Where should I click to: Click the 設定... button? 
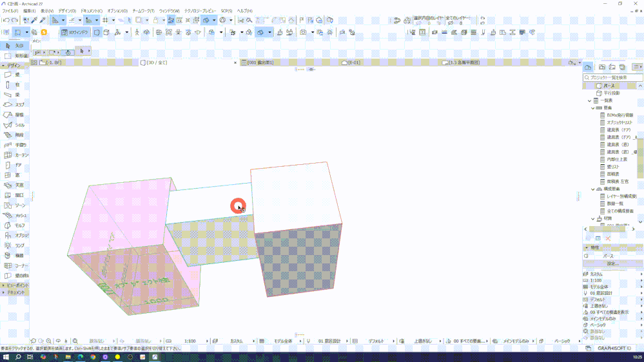coord(612,263)
